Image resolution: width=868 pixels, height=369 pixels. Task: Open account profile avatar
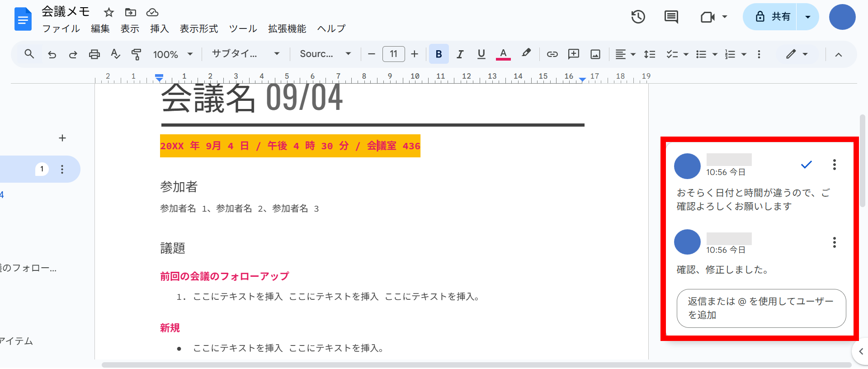842,17
